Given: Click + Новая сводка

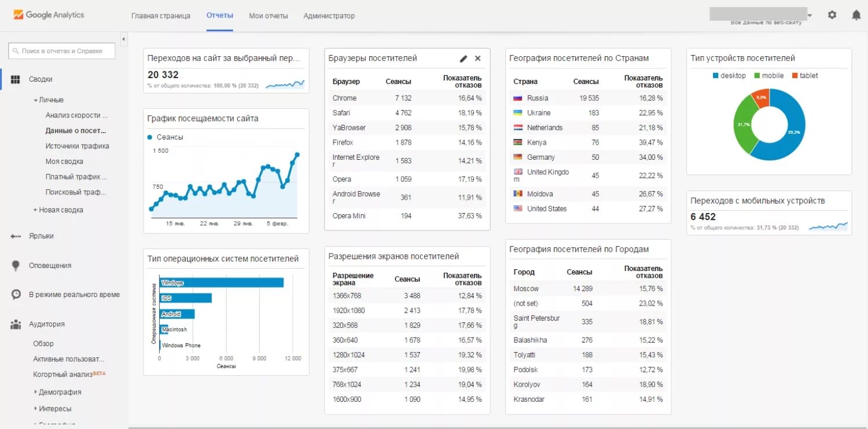Looking at the screenshot, I should point(58,210).
